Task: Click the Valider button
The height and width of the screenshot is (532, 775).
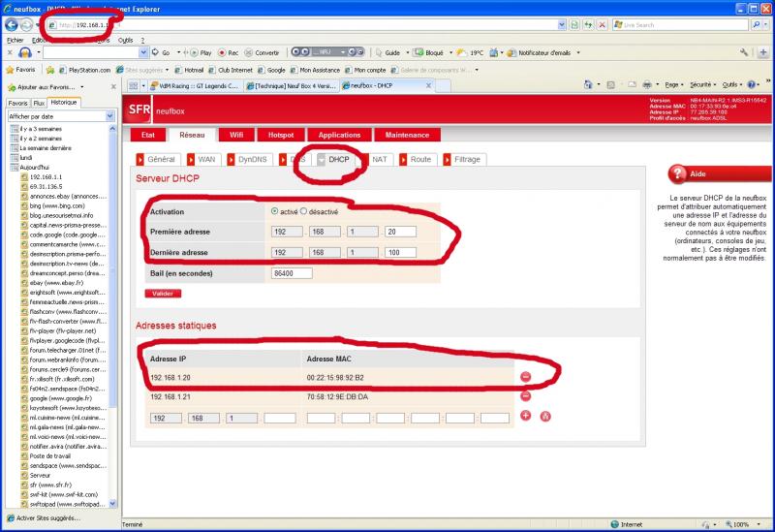Action: coord(163,294)
